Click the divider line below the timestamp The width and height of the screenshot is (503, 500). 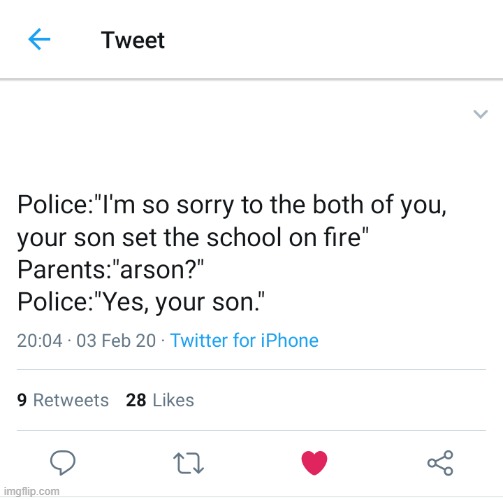pos(251,369)
